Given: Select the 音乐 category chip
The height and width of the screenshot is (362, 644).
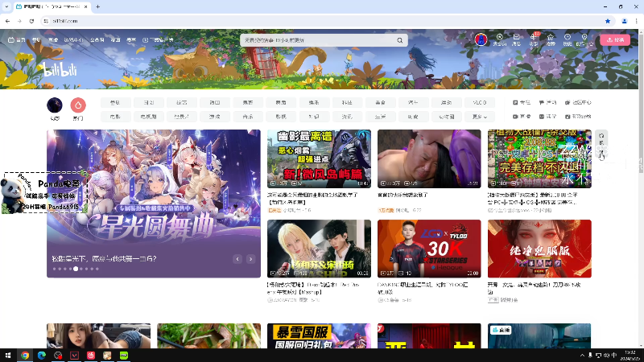Looking at the screenshot, I should click(248, 117).
